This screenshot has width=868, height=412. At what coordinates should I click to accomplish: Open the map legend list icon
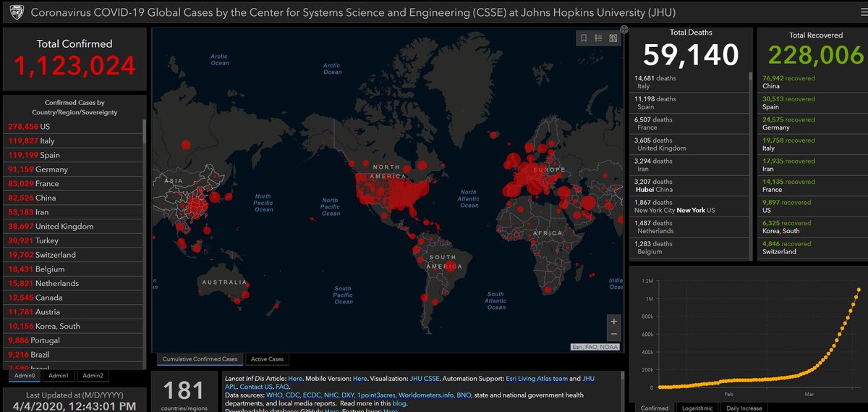pos(599,38)
